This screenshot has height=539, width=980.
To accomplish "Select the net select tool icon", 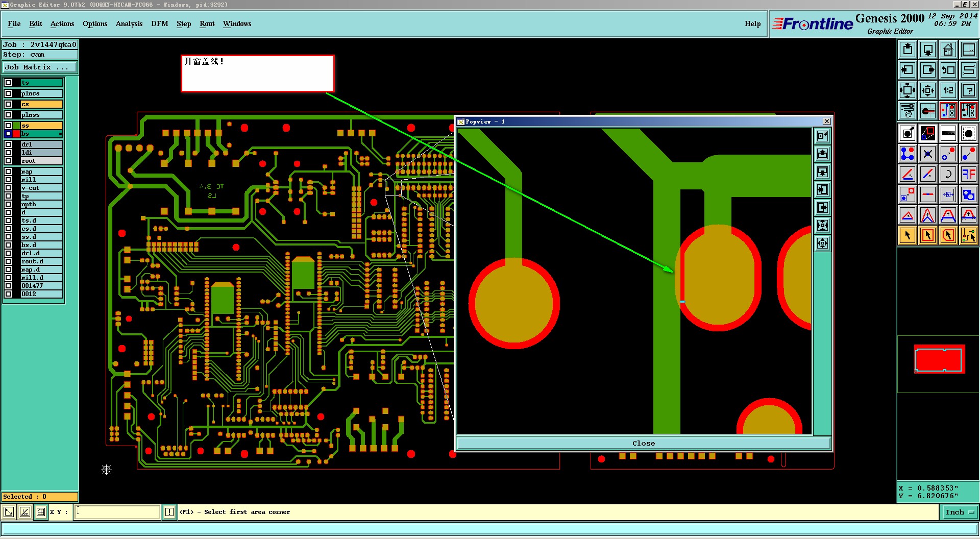I will click(x=969, y=235).
